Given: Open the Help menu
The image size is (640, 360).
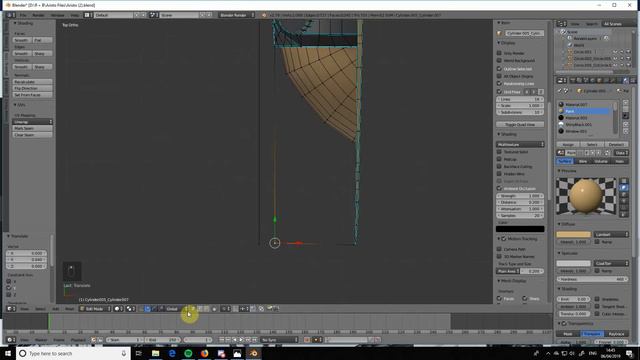Looking at the screenshot, I should 75,15.
